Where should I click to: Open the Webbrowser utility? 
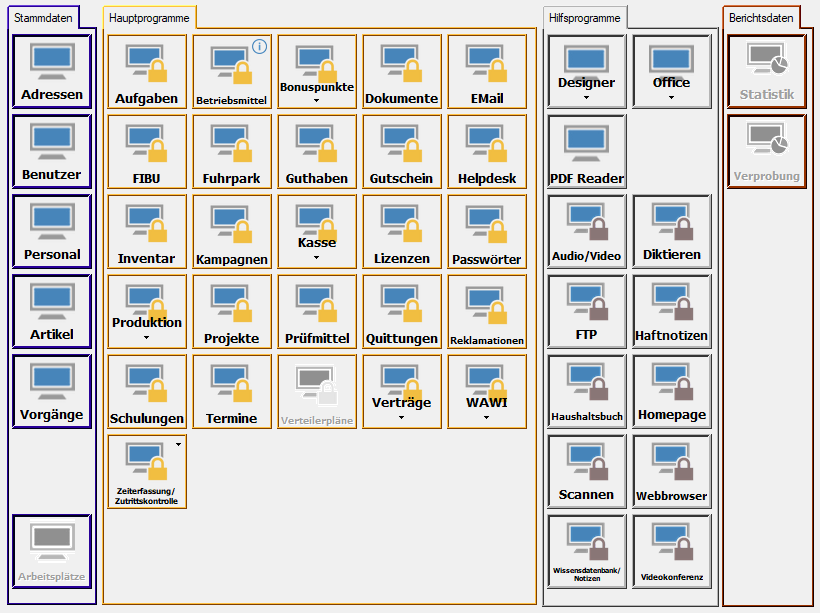point(672,472)
